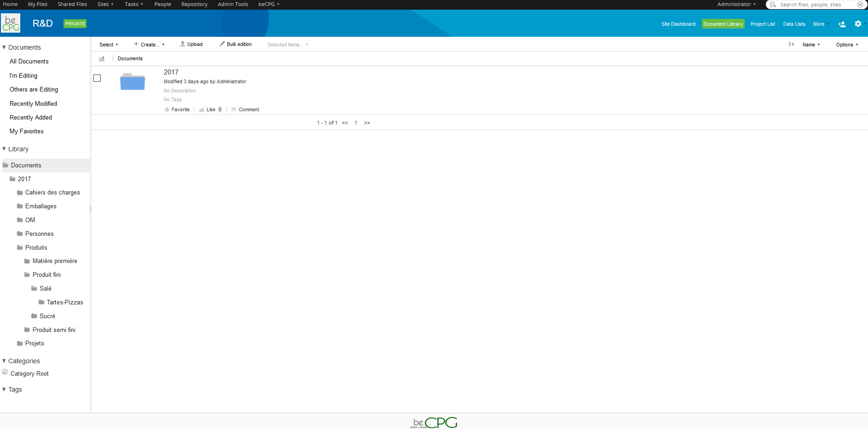Click Documents in breadcrumb
868x429 pixels.
pyautogui.click(x=130, y=58)
